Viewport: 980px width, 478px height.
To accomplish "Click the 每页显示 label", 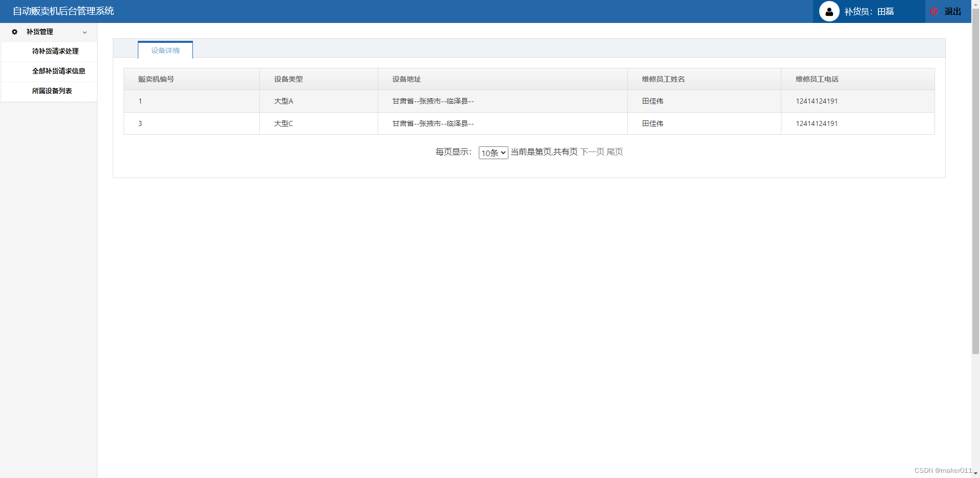I will pos(454,152).
